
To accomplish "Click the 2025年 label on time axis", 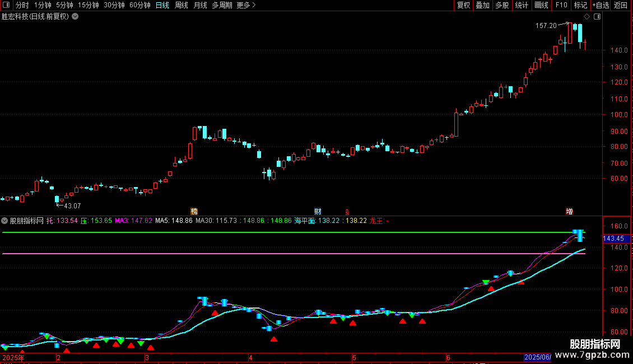I will pos(13,357).
